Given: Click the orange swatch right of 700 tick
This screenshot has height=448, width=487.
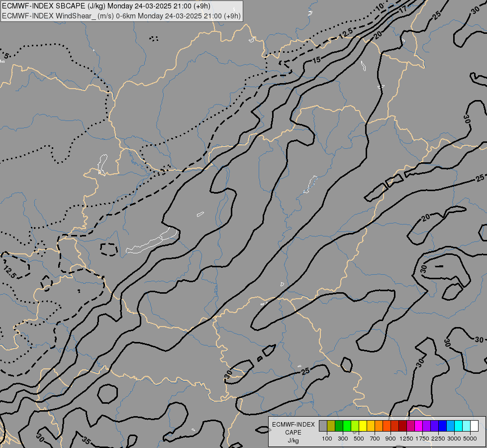Looking at the screenshot, I should 379,426.
